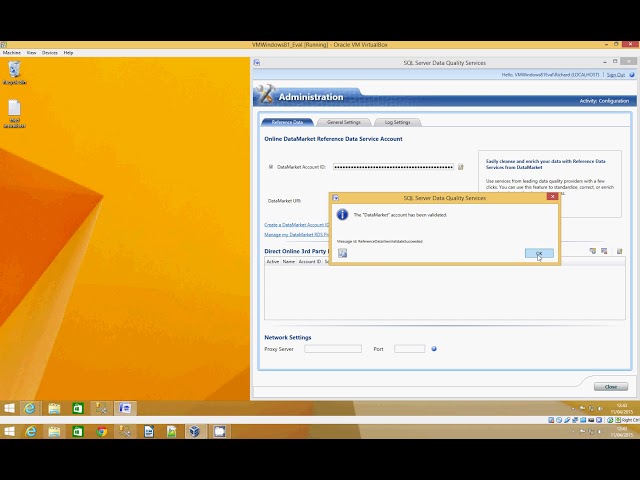Click the guest VM Start button
This screenshot has height=480, width=640.
click(x=9, y=408)
